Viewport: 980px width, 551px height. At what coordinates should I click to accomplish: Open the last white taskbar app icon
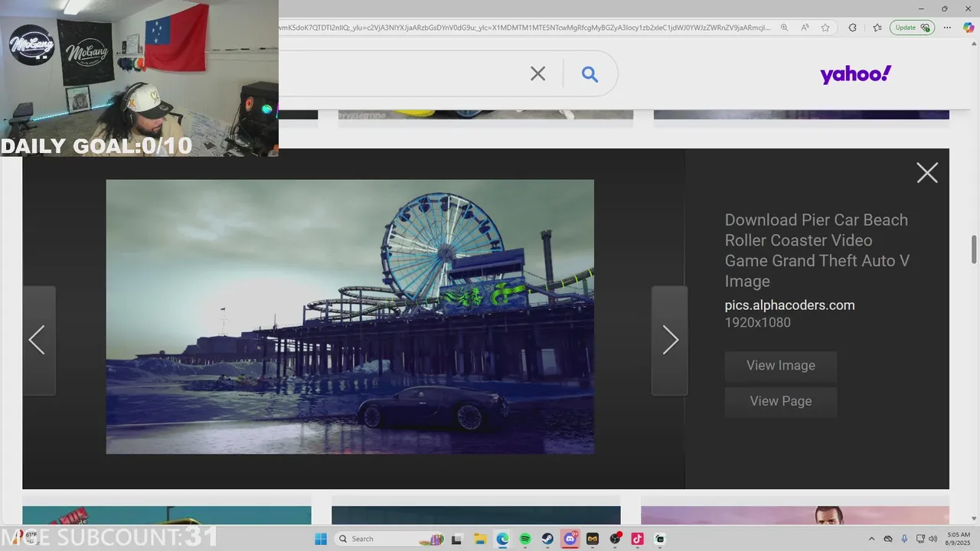point(660,539)
